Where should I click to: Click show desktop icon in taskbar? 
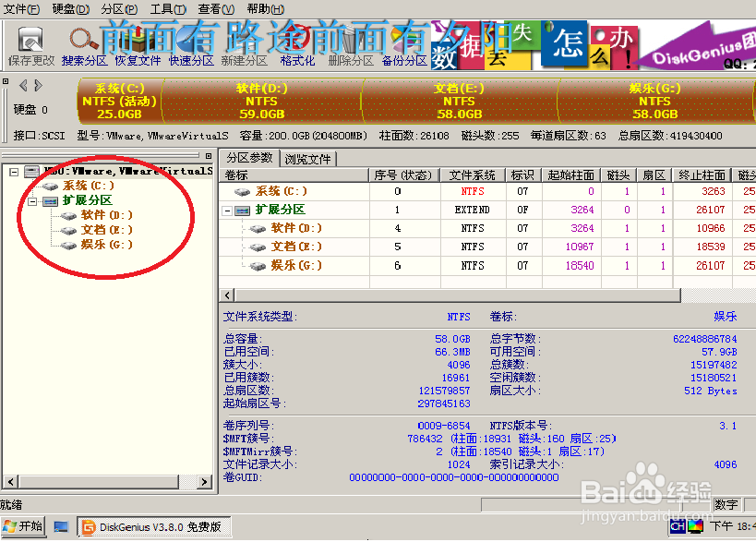[61, 526]
